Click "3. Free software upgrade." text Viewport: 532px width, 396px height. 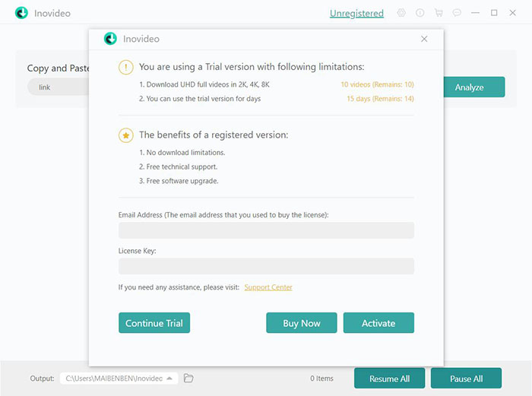point(179,181)
